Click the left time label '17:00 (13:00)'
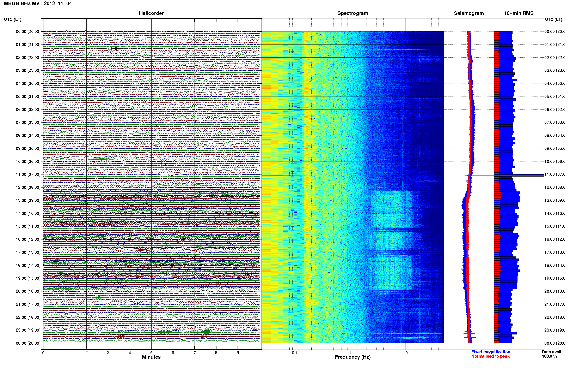Image resolution: width=588 pixels, height=368 pixels. tap(28, 252)
